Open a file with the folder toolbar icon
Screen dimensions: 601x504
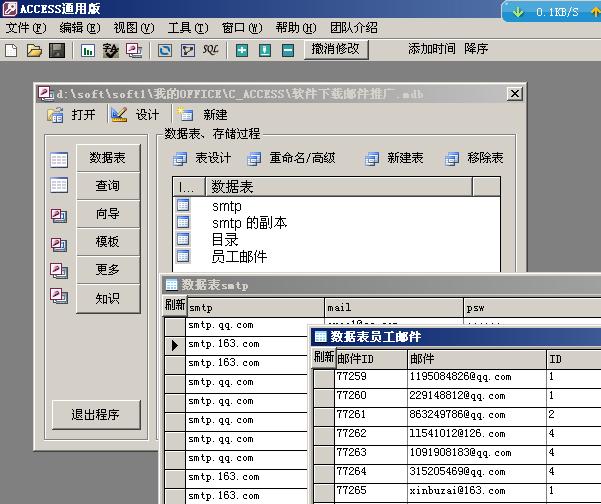click(34, 50)
